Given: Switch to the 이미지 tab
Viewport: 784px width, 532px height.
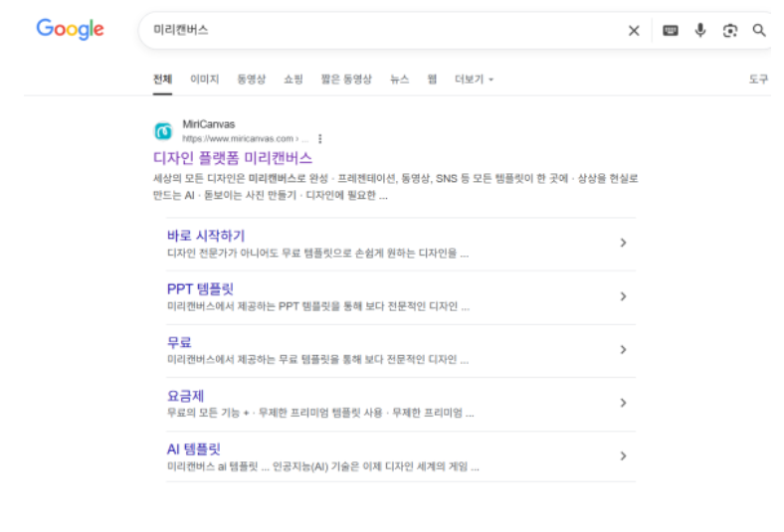Looking at the screenshot, I should [x=205, y=79].
